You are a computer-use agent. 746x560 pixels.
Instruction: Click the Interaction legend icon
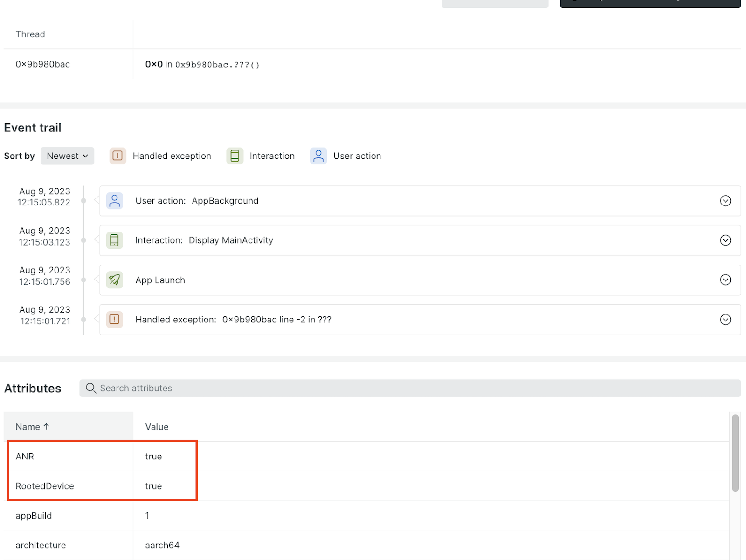click(x=235, y=156)
